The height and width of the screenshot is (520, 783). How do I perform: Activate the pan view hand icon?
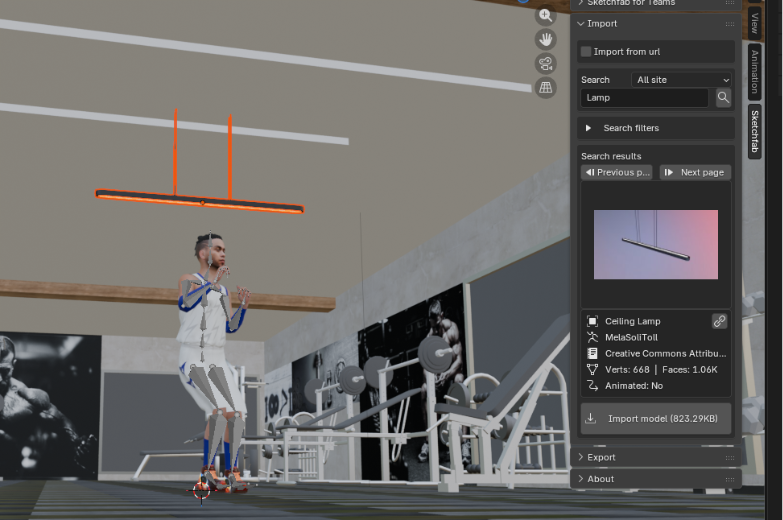point(545,39)
